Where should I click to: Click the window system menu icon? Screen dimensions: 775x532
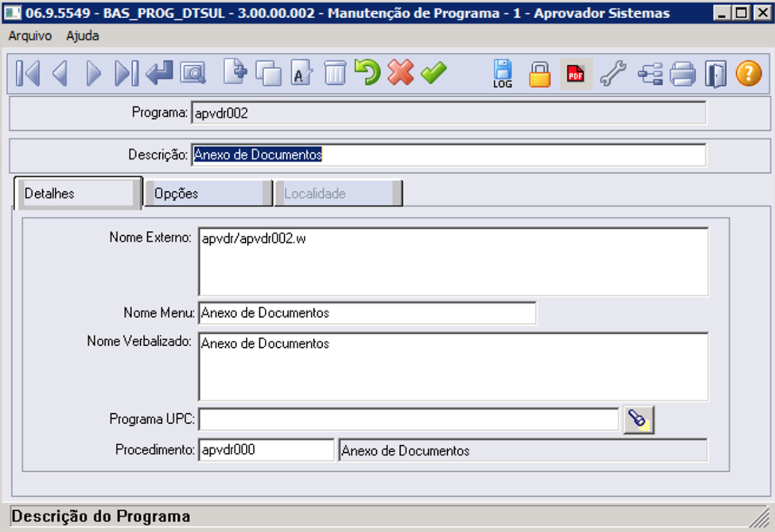click(x=12, y=13)
